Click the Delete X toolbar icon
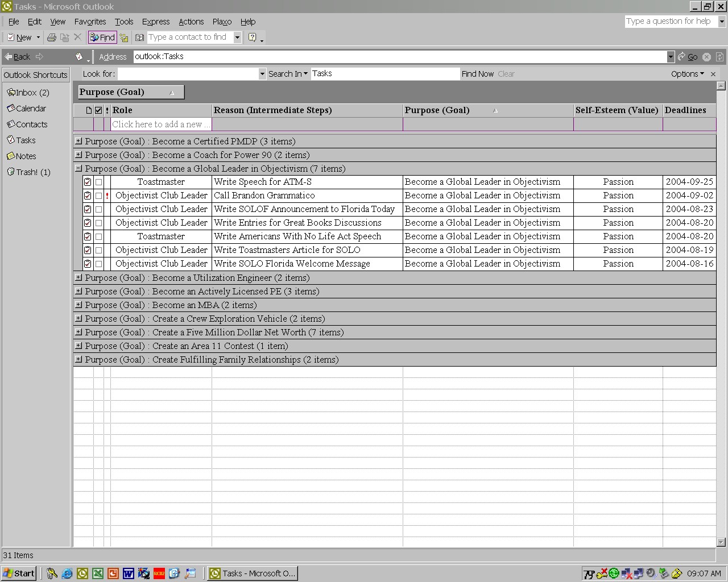The image size is (728, 582). (x=78, y=38)
